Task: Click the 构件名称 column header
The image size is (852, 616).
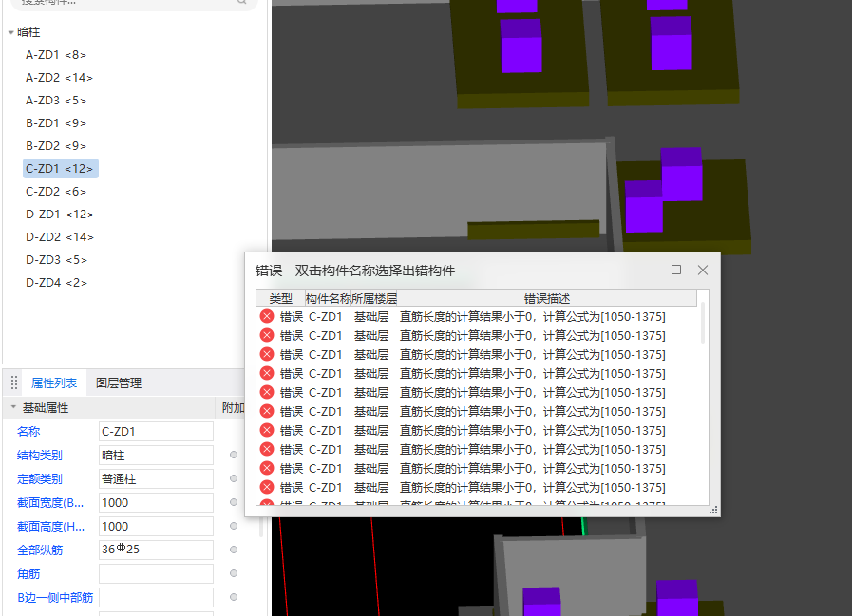Action: pyautogui.click(x=329, y=298)
